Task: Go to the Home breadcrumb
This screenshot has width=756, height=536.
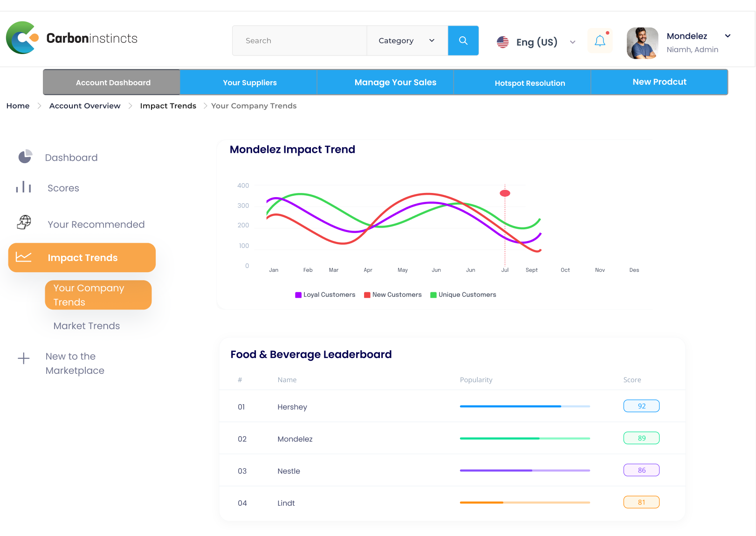Action: (18, 106)
